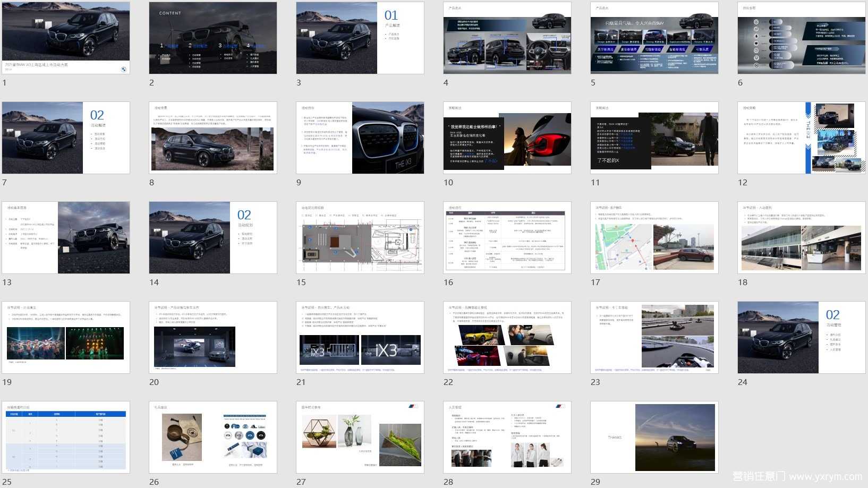Select slide 11 thumbnail
The image size is (868, 488).
coord(654,138)
